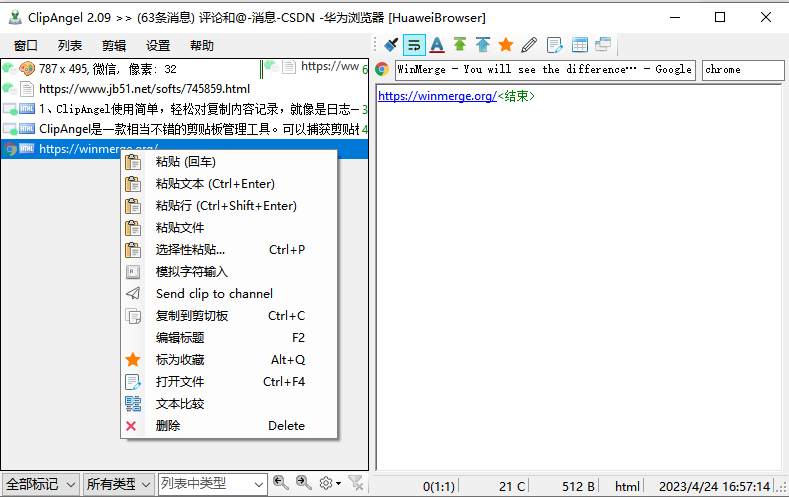Choose Send clip to channel menu entry
Viewport: 789px width, 497px height.
click(229, 294)
